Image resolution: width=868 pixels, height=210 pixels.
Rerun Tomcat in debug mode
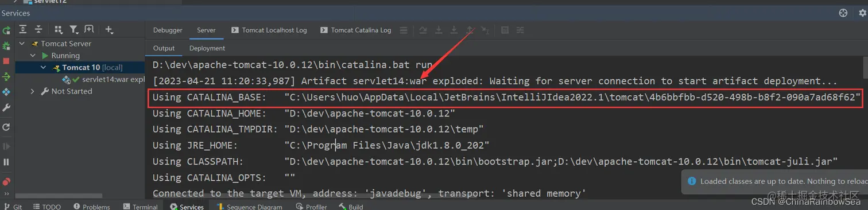[6, 45]
